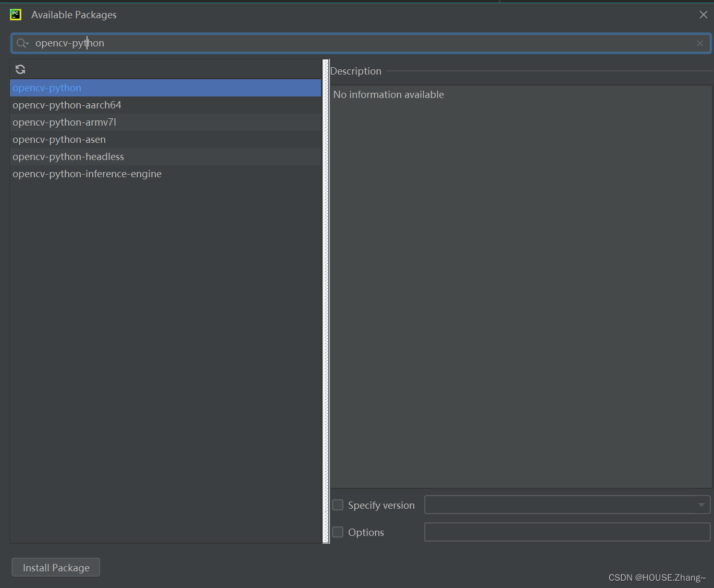
Task: Focus the Options text input field
Action: click(x=567, y=532)
